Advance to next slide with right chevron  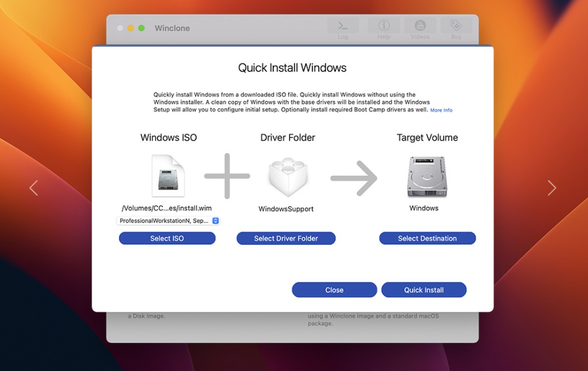click(x=552, y=188)
